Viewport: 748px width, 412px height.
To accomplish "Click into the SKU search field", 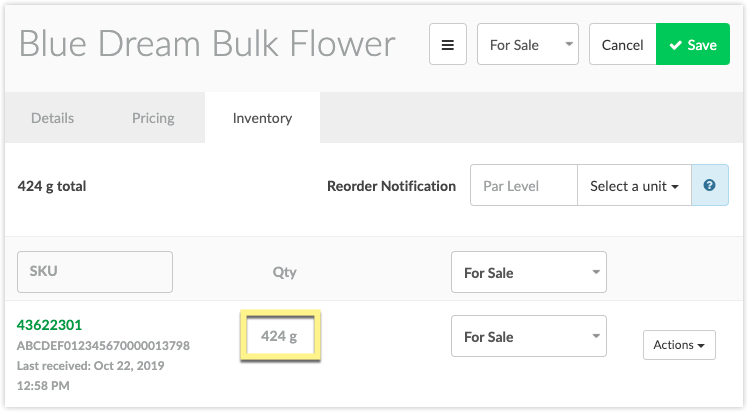I will (x=95, y=272).
